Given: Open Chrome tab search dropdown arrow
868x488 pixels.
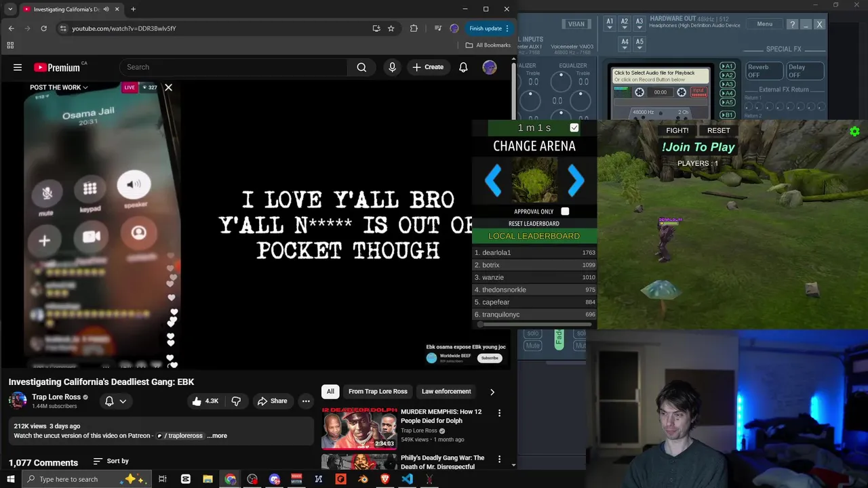Looking at the screenshot, I should pos(10,9).
